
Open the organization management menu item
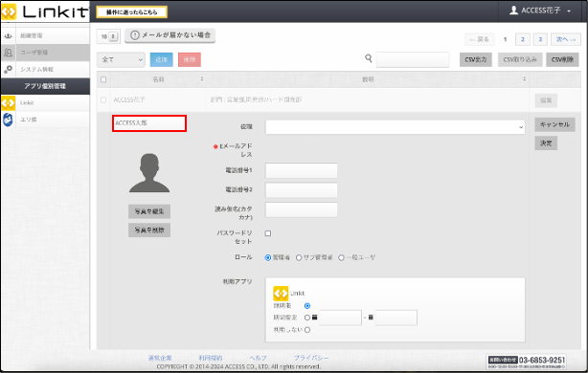click(x=45, y=36)
